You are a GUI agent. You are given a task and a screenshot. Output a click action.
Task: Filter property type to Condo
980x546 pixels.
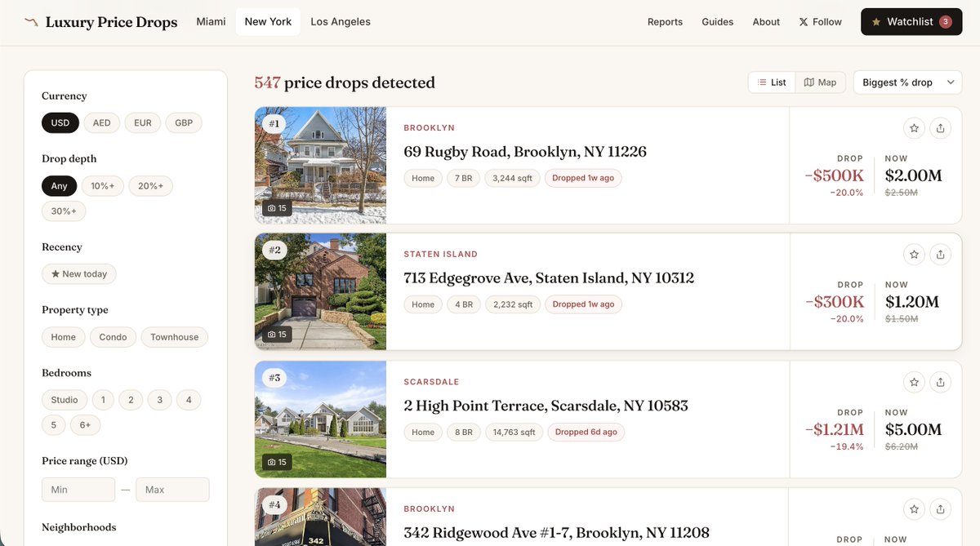coord(113,337)
